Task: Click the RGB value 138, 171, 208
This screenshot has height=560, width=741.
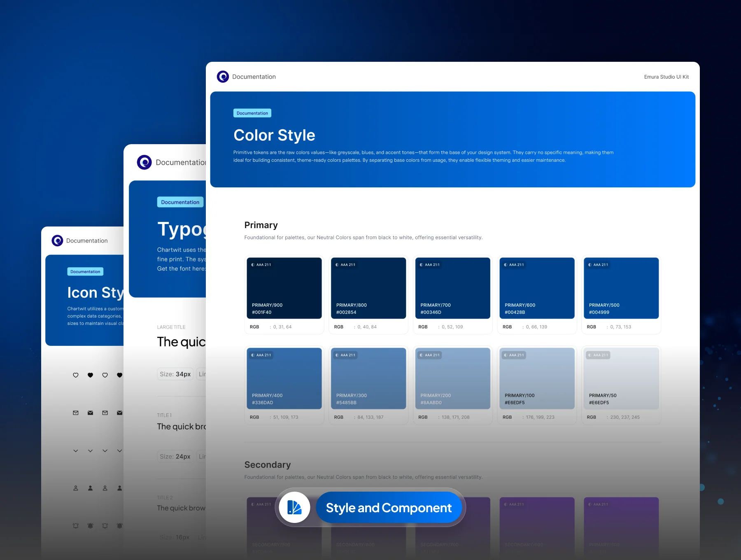Action: click(x=456, y=417)
